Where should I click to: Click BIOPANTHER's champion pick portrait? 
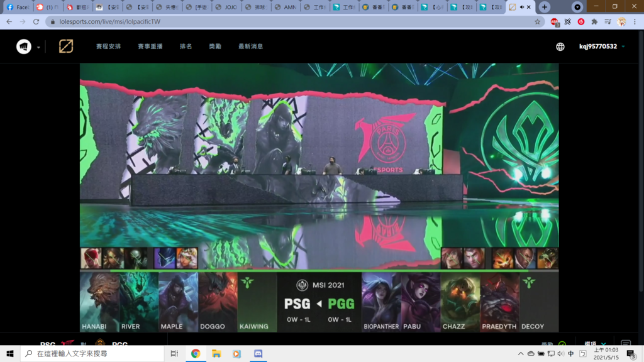coord(381,302)
